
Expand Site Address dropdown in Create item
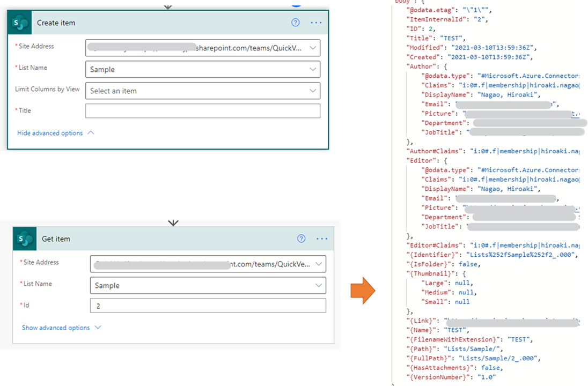pos(313,48)
